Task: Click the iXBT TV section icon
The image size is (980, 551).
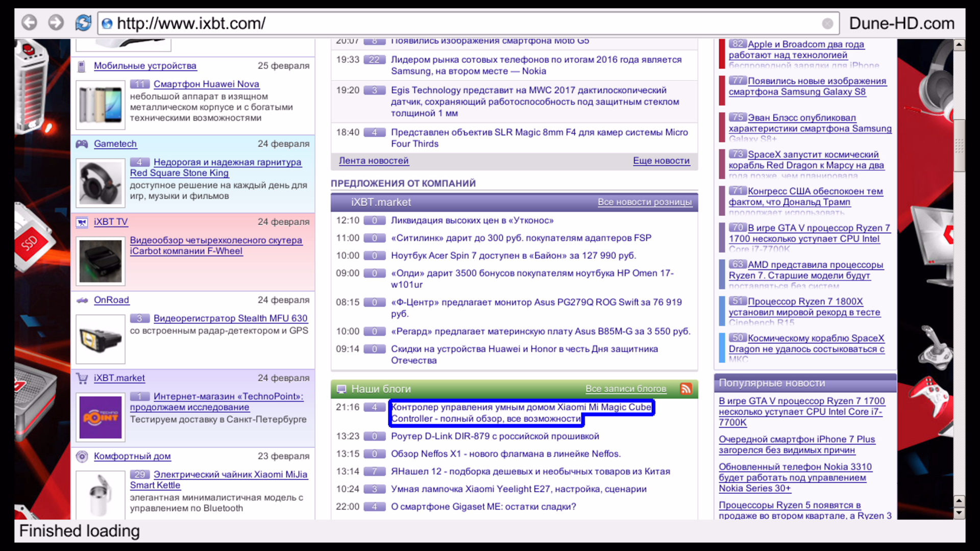Action: coord(82,222)
